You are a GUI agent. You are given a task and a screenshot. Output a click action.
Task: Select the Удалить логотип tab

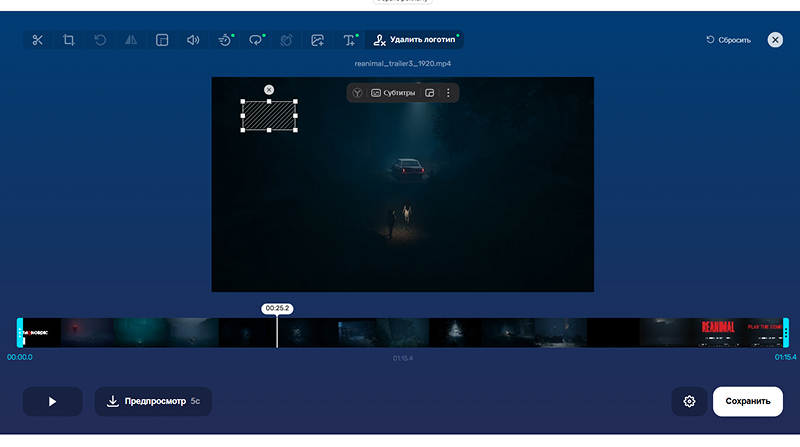tap(414, 40)
